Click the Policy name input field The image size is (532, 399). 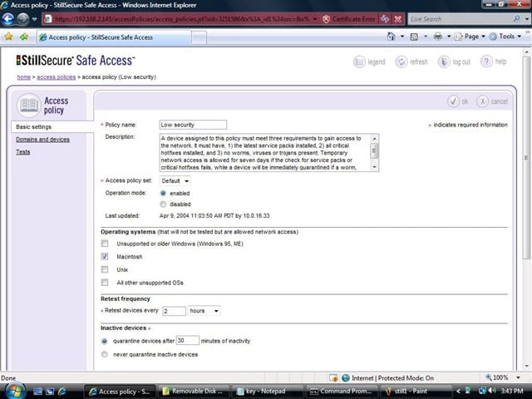(193, 125)
